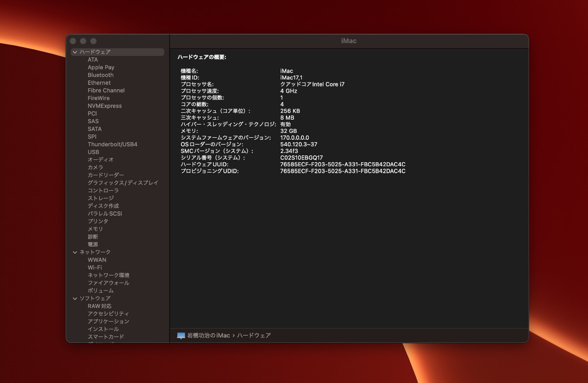Select グラフィックス/ディスプレイ in sidebar
This screenshot has height=383, width=588.
pos(123,183)
